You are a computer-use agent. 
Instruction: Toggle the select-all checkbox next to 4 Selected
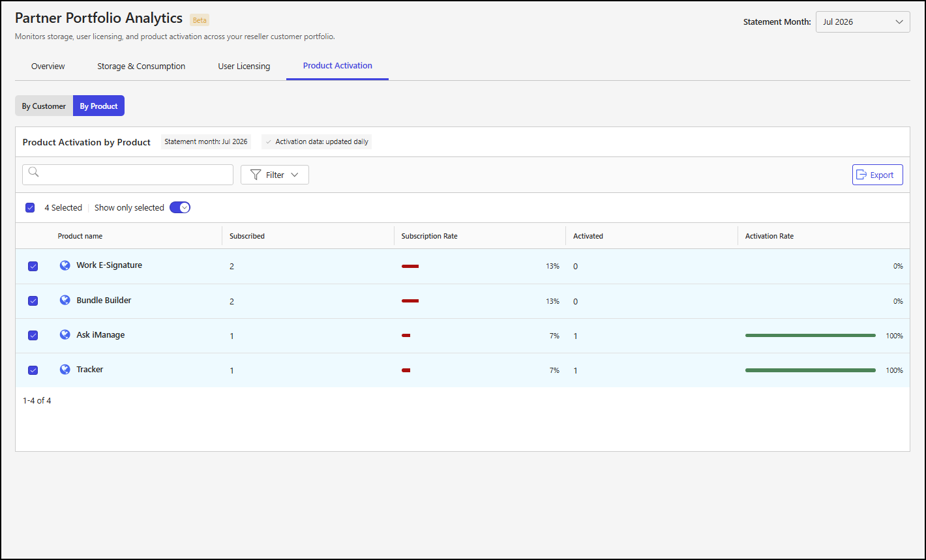30,207
